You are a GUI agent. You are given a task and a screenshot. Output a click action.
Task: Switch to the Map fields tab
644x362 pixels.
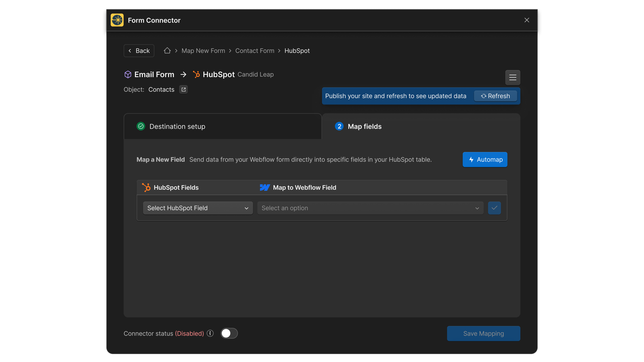(364, 126)
